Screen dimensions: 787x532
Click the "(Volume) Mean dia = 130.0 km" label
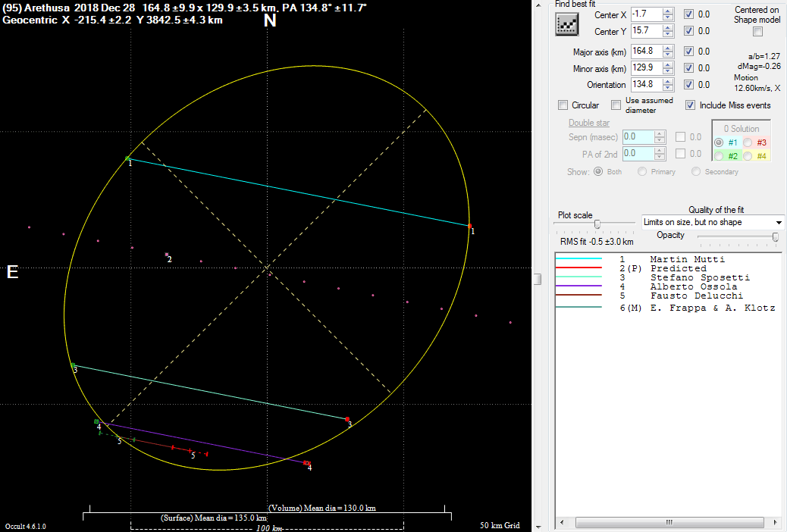point(322,508)
